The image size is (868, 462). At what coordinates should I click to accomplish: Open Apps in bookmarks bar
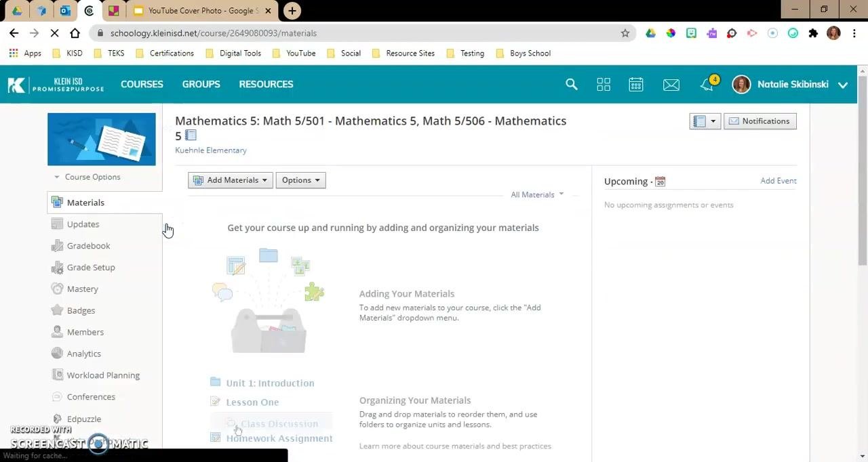(25, 53)
